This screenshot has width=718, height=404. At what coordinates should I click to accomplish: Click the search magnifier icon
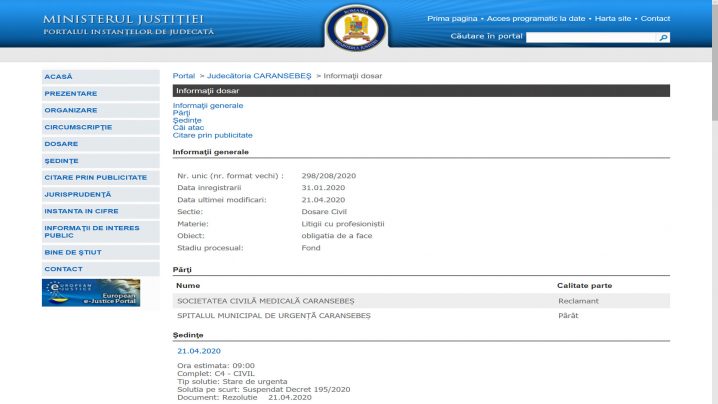pos(663,38)
